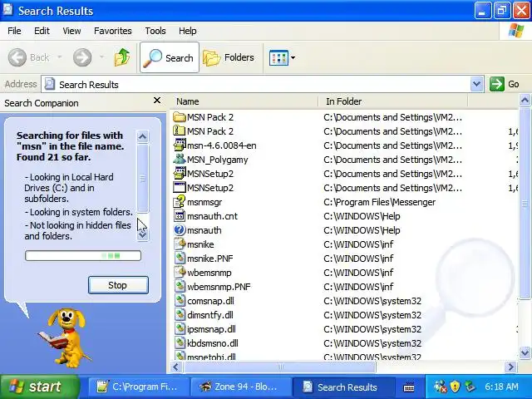Click the horizontal scroll-right arrow

click(x=510, y=367)
